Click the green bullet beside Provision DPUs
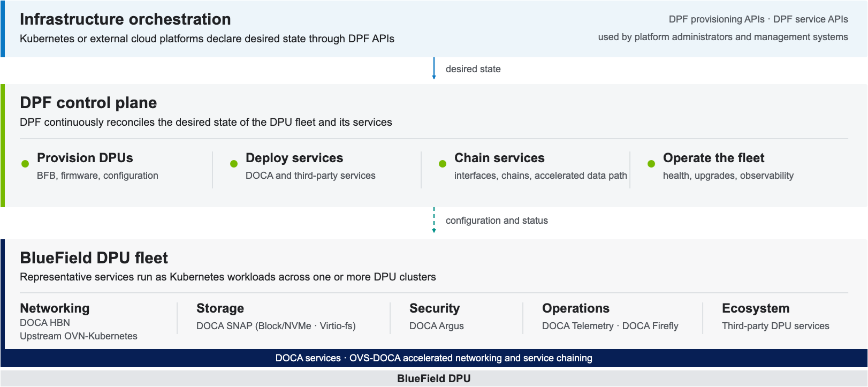The height and width of the screenshot is (387, 868). pyautogui.click(x=25, y=164)
